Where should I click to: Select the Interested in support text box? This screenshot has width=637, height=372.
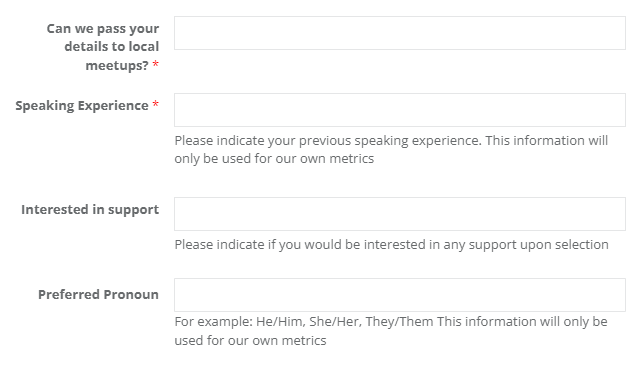(x=400, y=214)
